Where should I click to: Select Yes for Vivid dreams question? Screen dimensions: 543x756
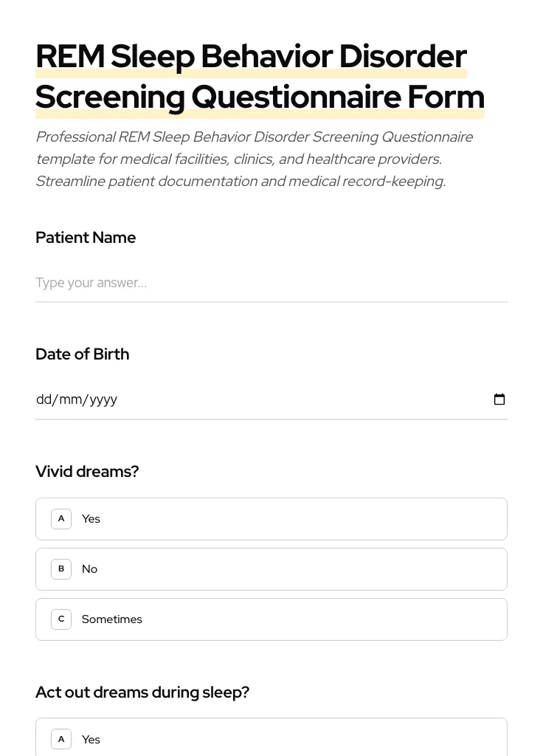(91, 518)
